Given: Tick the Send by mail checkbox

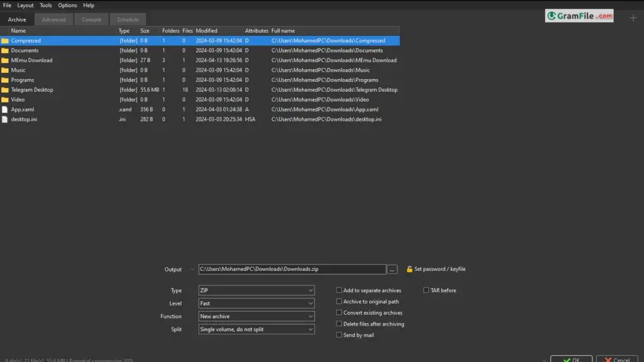Looking at the screenshot, I should point(339,335).
